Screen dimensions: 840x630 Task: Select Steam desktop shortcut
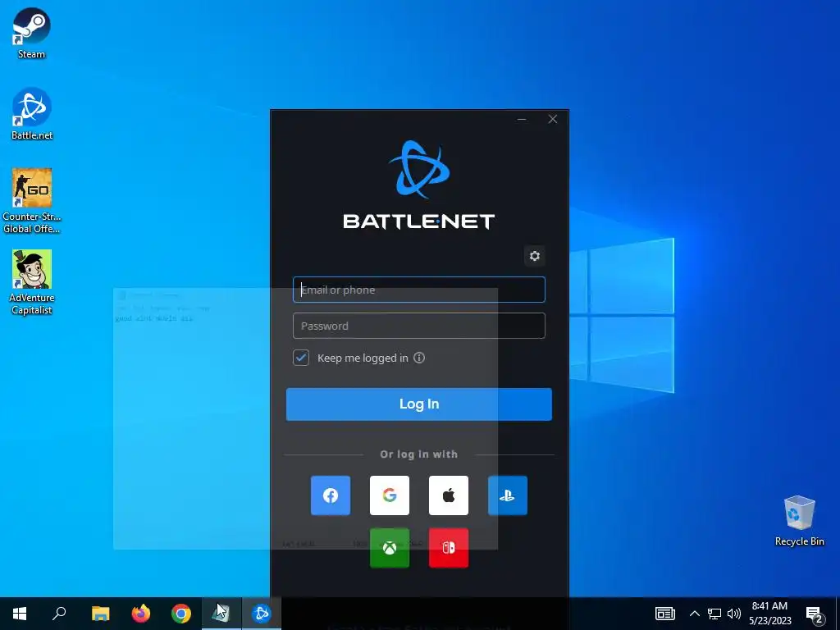pos(32,33)
